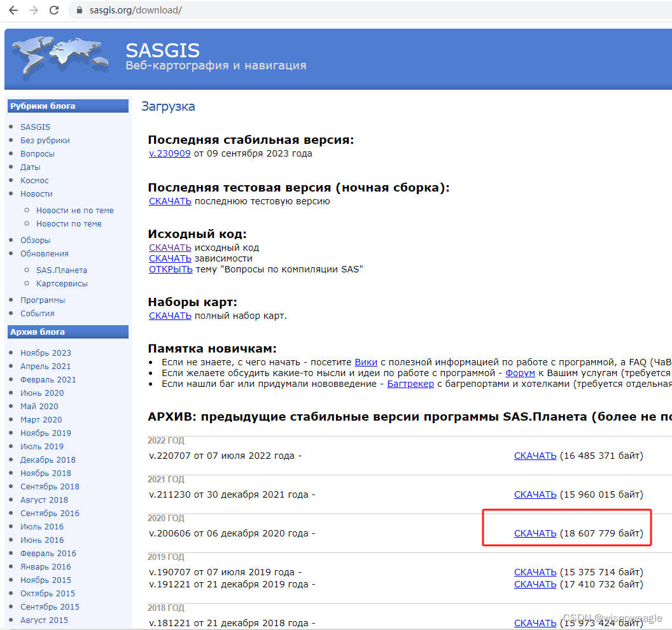The image size is (672, 630).
Task: Download the latest nightly test version
Action: 170,202
